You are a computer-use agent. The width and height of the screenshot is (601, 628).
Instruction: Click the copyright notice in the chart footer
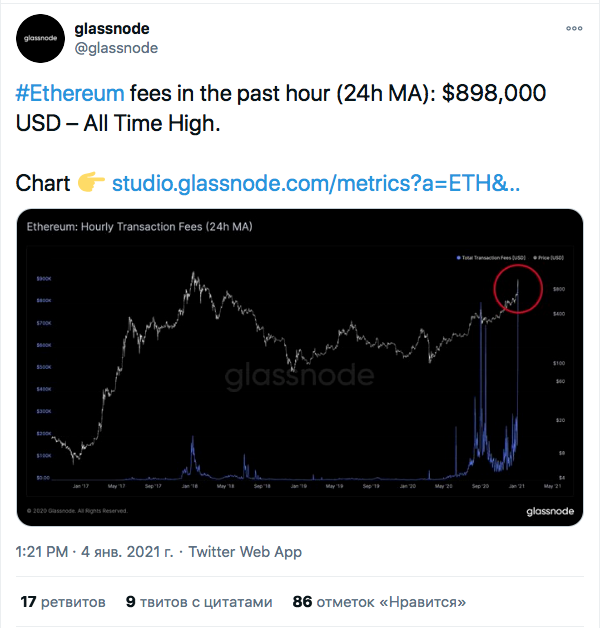coord(78,511)
